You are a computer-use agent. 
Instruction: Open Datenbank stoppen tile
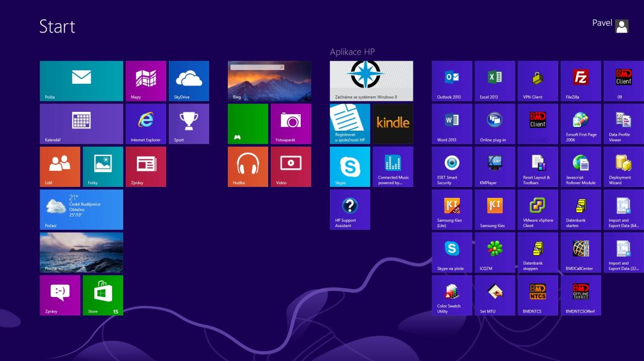click(x=537, y=252)
